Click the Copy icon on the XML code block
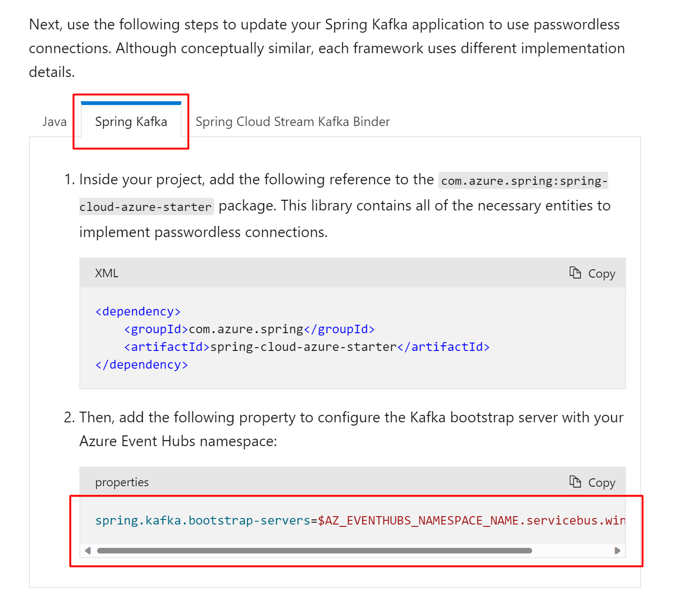 pyautogui.click(x=592, y=273)
